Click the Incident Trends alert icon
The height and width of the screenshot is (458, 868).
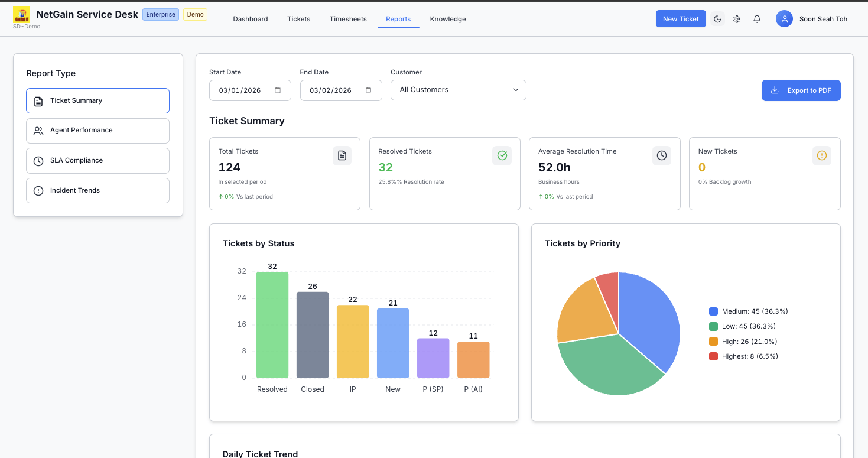pos(38,191)
